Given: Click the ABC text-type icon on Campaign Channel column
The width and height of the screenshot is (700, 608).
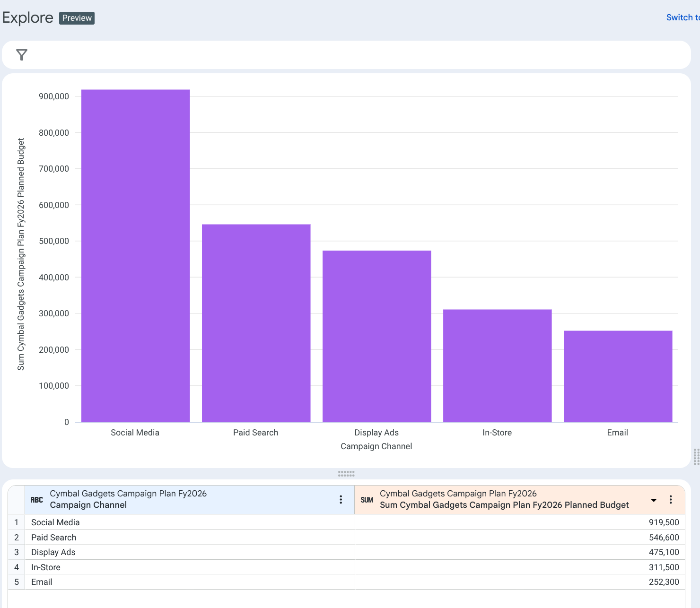Looking at the screenshot, I should coord(37,500).
